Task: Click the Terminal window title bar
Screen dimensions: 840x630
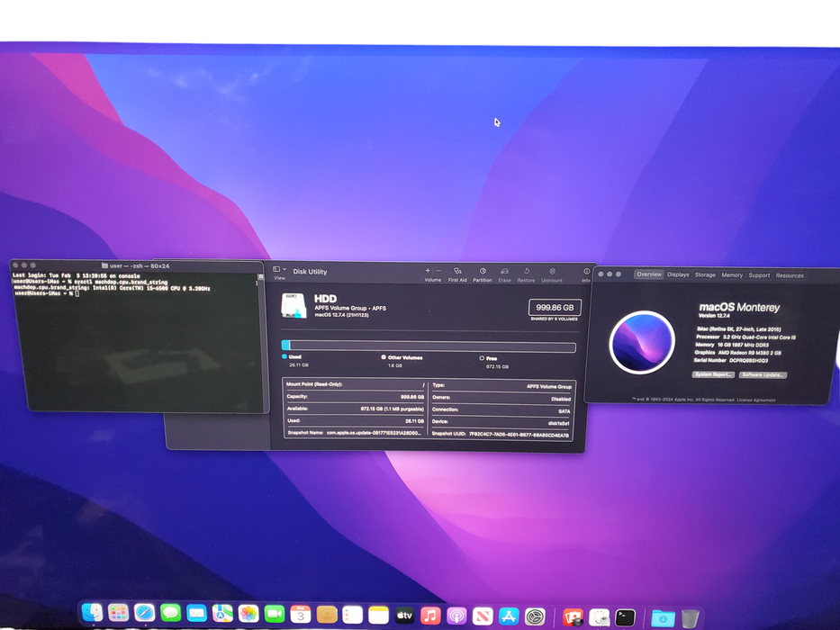Action: coord(137,265)
